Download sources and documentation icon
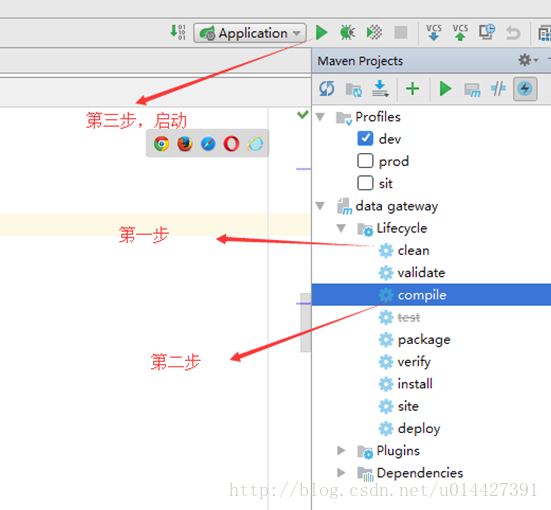This screenshot has width=551, height=510. 380,89
